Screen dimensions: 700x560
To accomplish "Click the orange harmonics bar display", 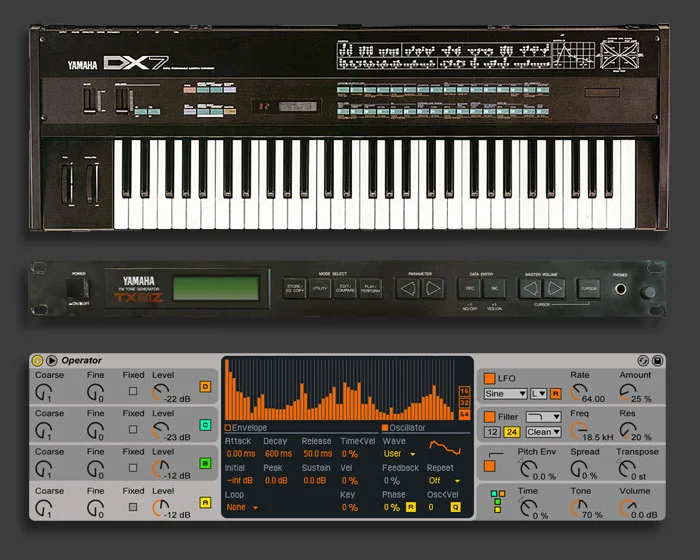I will click(x=342, y=389).
